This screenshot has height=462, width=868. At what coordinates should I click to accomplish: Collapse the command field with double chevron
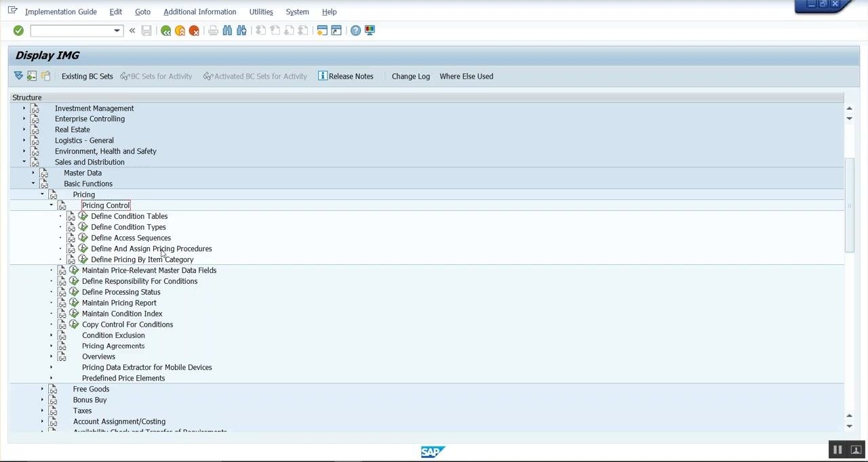(x=132, y=30)
